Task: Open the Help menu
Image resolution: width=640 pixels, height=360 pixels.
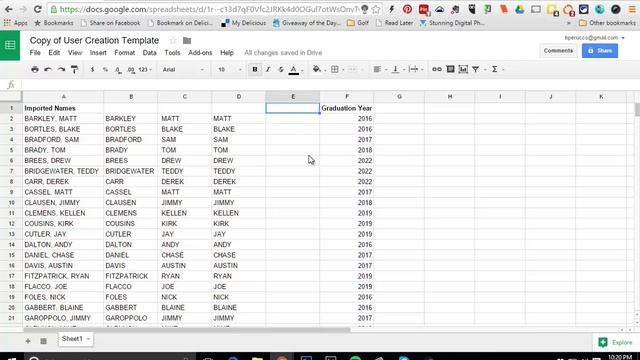Action: click(227, 53)
